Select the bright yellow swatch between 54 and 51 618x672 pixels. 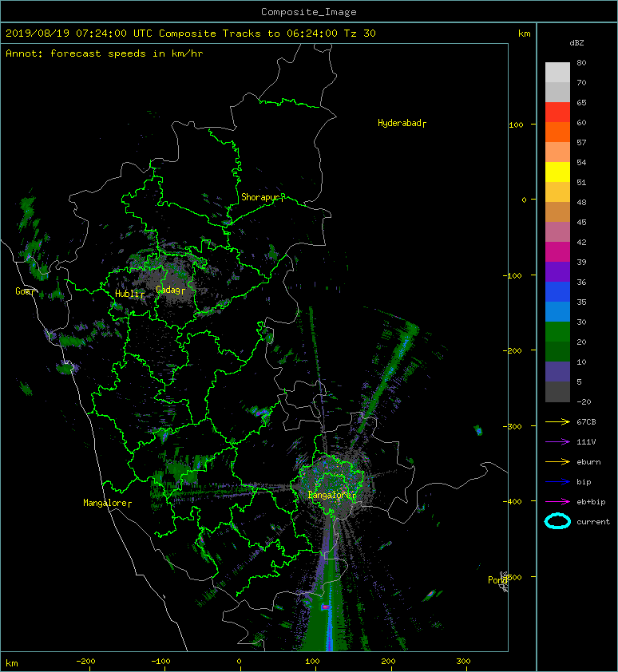(557, 172)
